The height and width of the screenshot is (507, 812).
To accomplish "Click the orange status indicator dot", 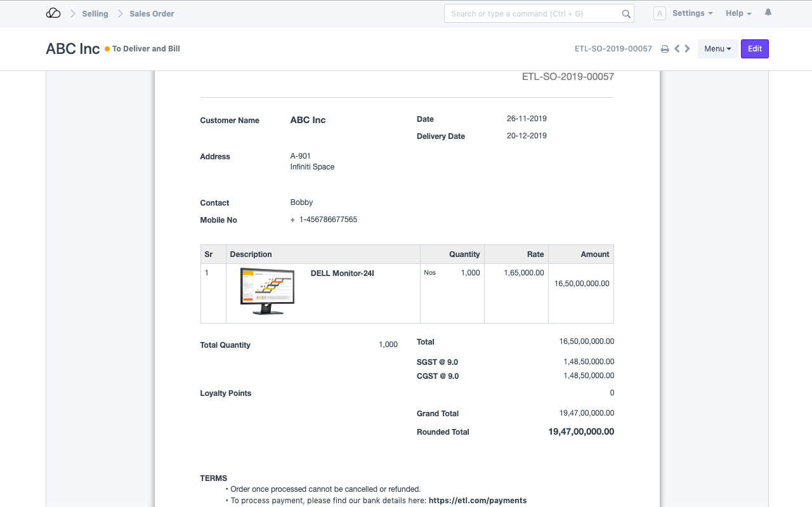I will tap(107, 49).
